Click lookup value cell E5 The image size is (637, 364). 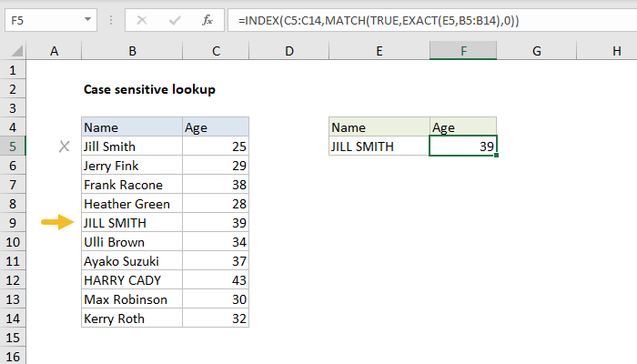pyautogui.click(x=379, y=147)
